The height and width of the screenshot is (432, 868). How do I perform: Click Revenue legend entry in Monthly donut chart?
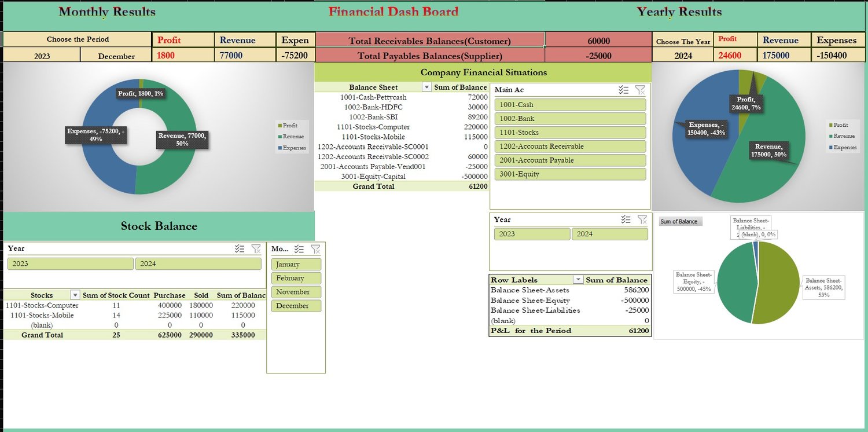tap(291, 136)
